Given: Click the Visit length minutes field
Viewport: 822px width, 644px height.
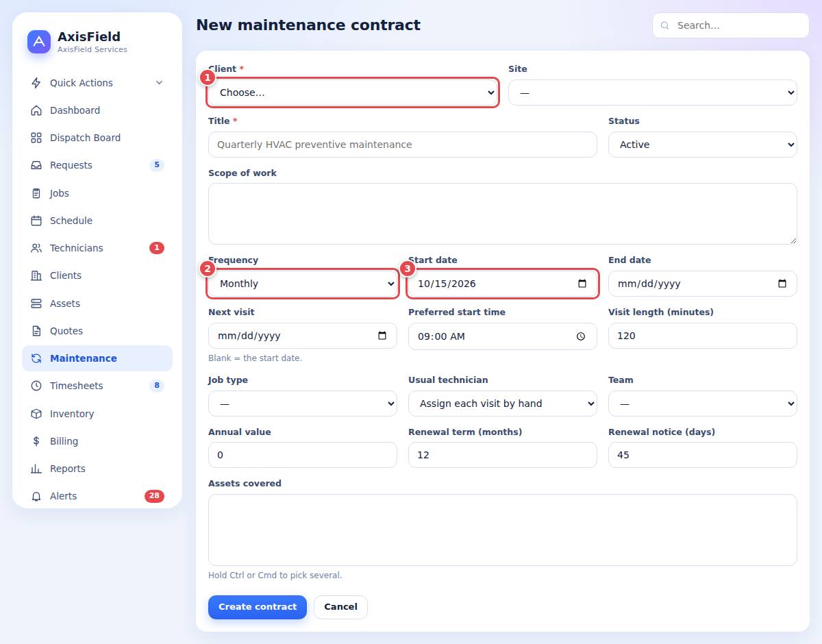Looking at the screenshot, I should pyautogui.click(x=703, y=336).
